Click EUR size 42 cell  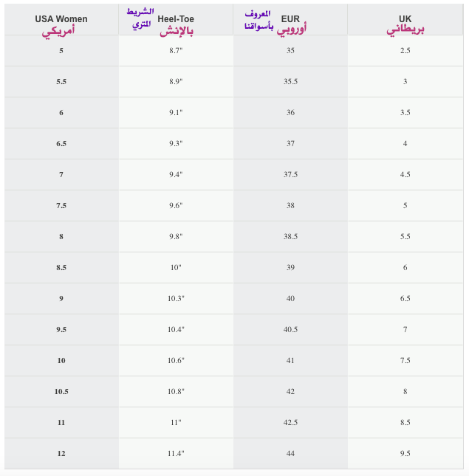(290, 391)
